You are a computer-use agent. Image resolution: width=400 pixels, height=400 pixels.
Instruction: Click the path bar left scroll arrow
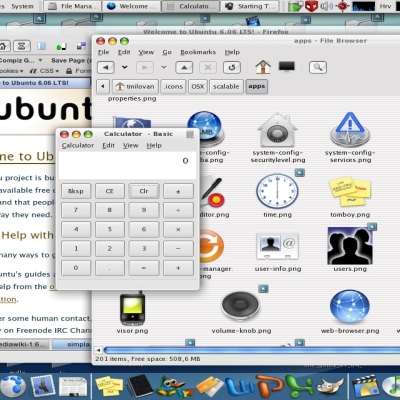[103, 86]
